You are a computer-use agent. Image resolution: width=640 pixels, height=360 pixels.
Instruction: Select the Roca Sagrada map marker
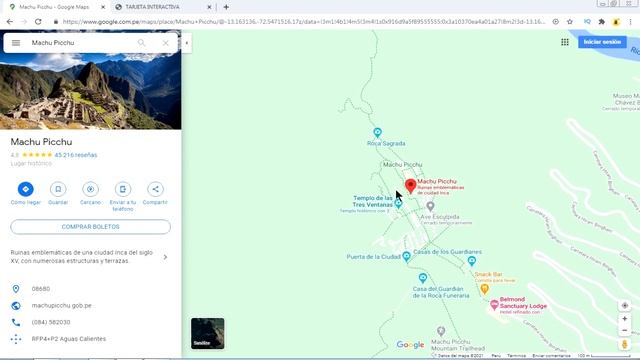tap(378, 133)
